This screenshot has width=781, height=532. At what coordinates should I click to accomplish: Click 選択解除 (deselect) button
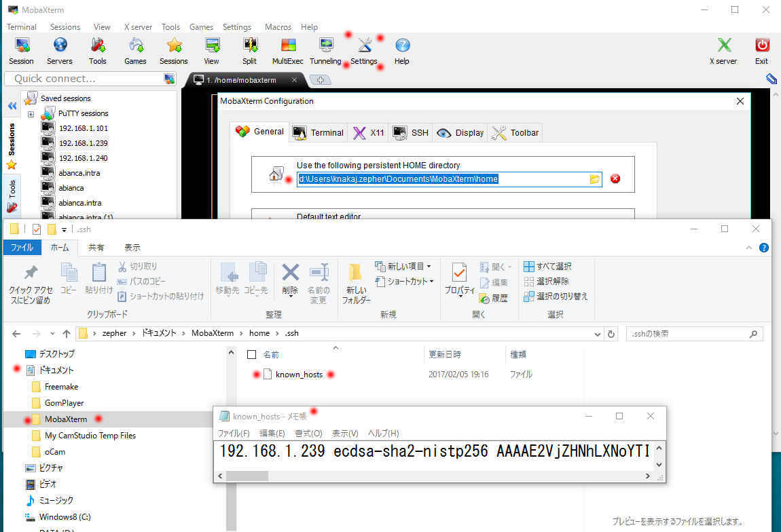(x=546, y=281)
